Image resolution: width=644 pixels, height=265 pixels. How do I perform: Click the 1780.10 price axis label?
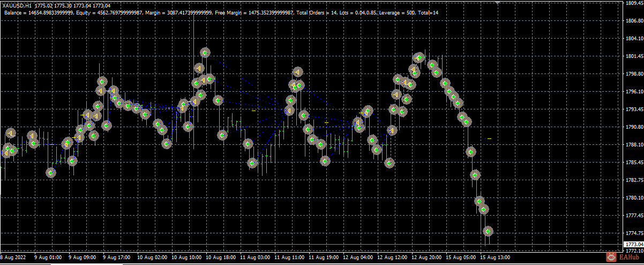pyautogui.click(x=634, y=198)
